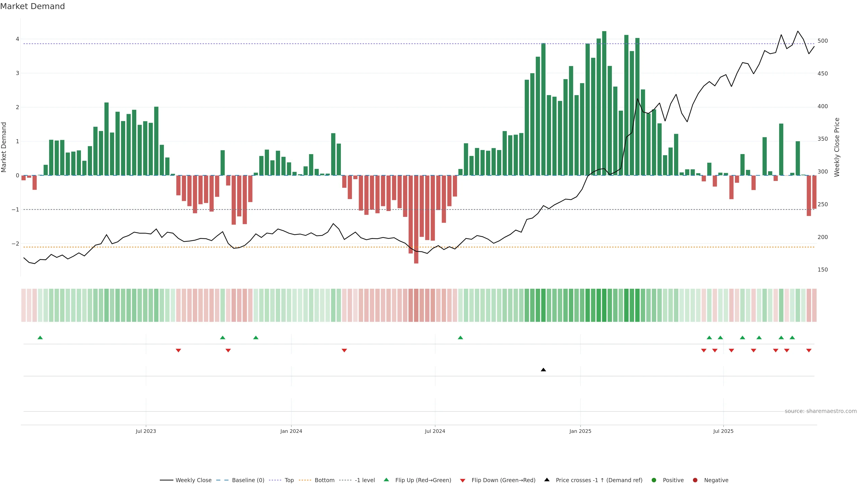Click green Flip Up triangle in legend

pyautogui.click(x=386, y=480)
